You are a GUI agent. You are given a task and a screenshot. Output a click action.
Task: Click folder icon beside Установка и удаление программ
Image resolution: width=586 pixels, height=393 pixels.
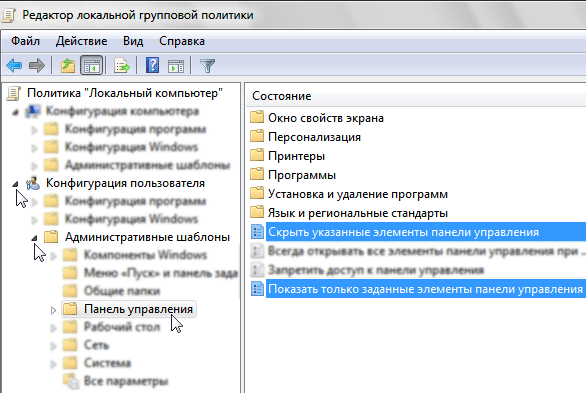click(x=257, y=194)
